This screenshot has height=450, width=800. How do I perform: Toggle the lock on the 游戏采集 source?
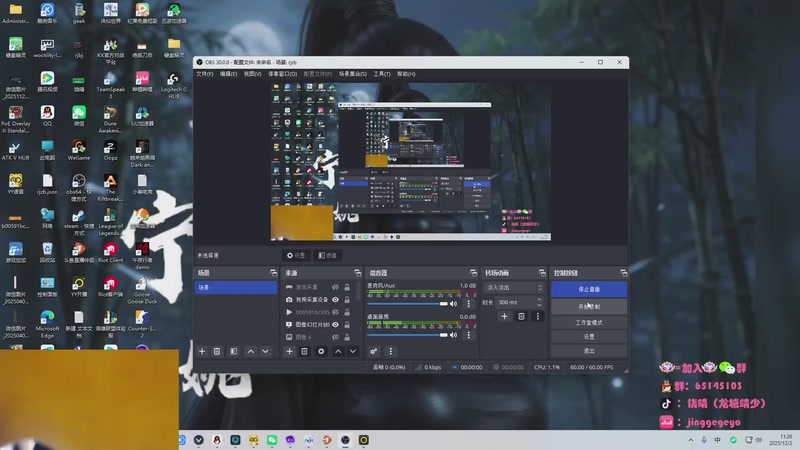point(347,287)
